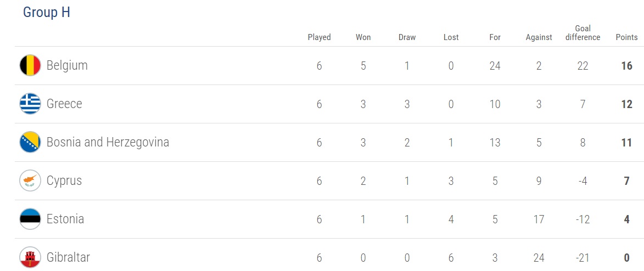
Task: Open the Greece team link
Action: point(64,104)
